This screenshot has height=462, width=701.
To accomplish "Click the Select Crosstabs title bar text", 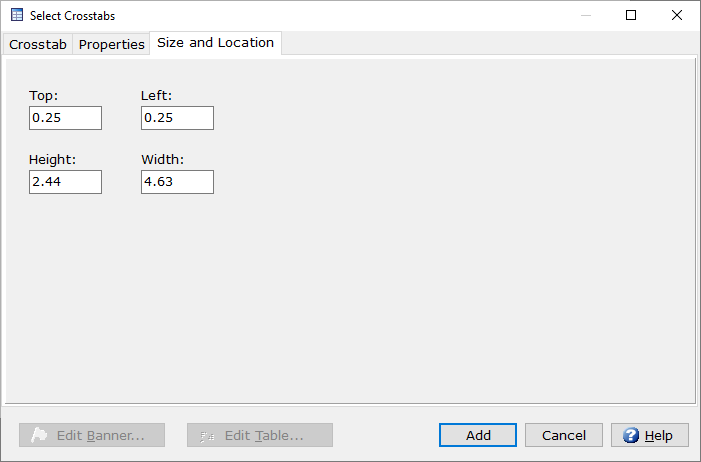I will pos(72,16).
